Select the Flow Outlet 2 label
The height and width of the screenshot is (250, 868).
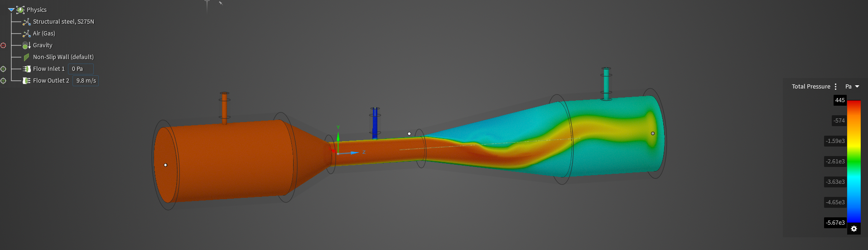pos(51,80)
